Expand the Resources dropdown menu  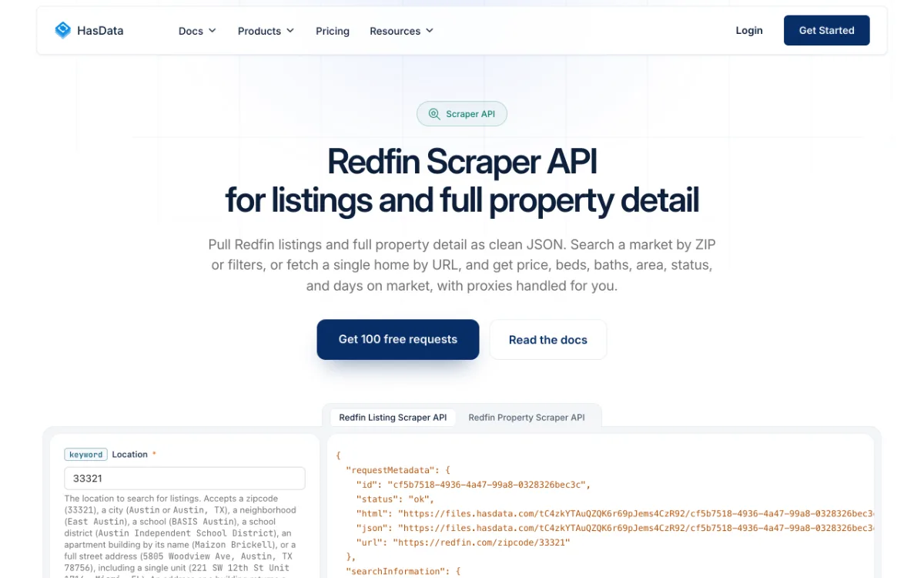(402, 31)
